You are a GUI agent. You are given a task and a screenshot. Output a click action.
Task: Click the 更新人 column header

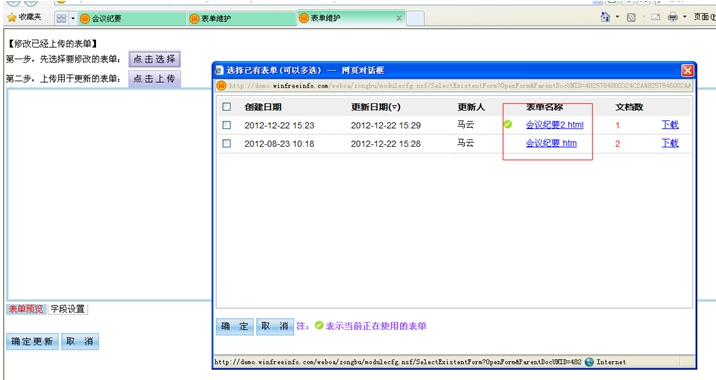point(471,107)
